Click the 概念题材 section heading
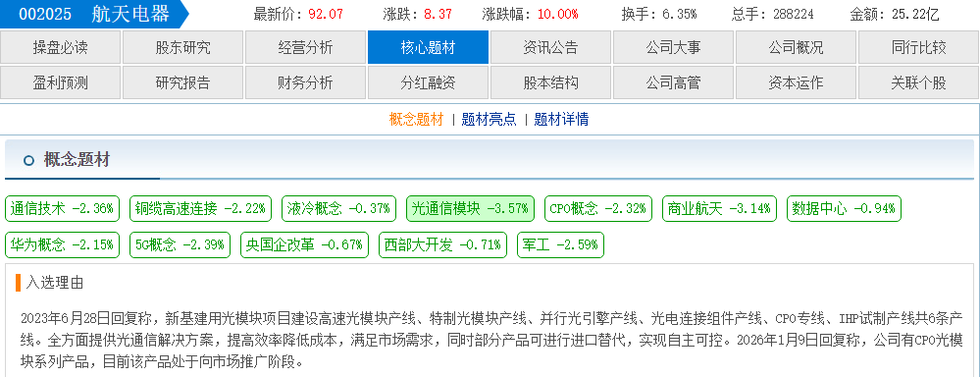Screen dimensions: 980x377 [77, 160]
